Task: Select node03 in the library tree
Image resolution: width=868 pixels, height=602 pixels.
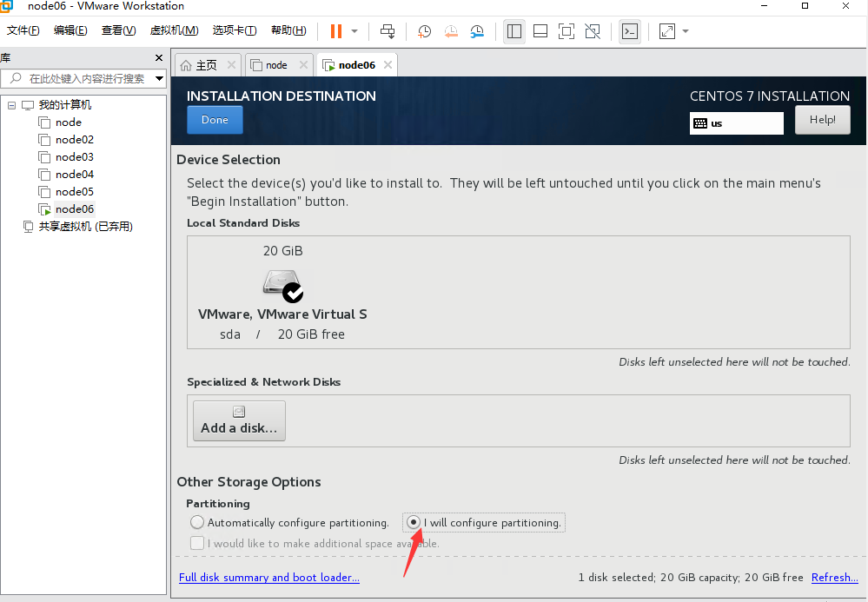Action: [x=74, y=157]
